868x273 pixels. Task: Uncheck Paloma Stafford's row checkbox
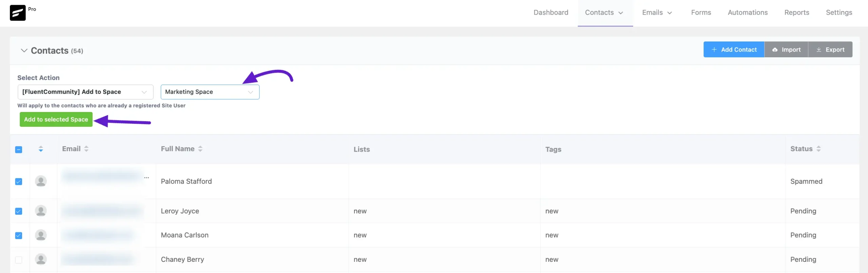click(19, 182)
